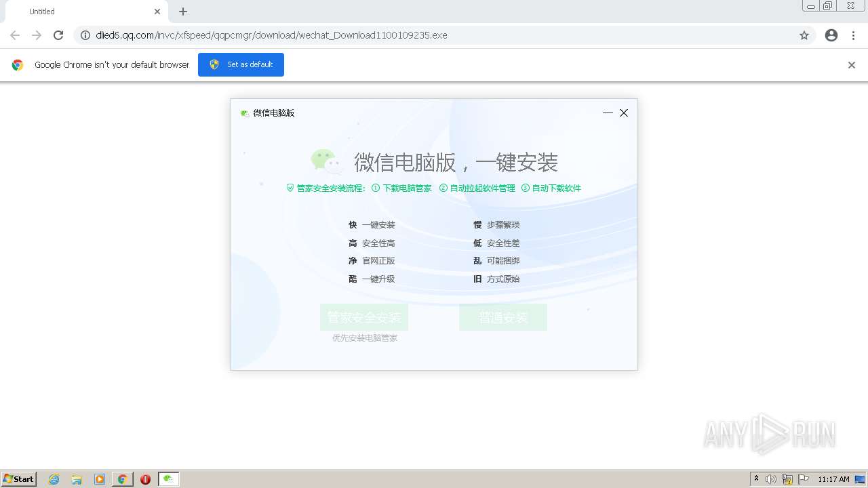This screenshot has width=868, height=488.
Task: Click the address bar URL
Action: point(271,35)
